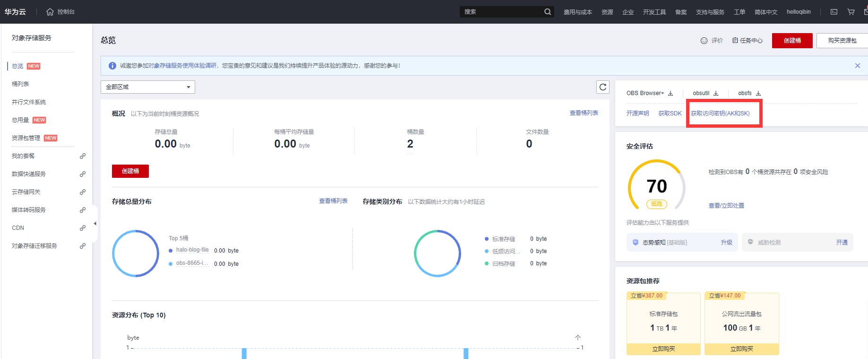Viewport: 868px width, 359px height.
Task: Click the link icon next to 数据快递服务
Action: pos(83,174)
